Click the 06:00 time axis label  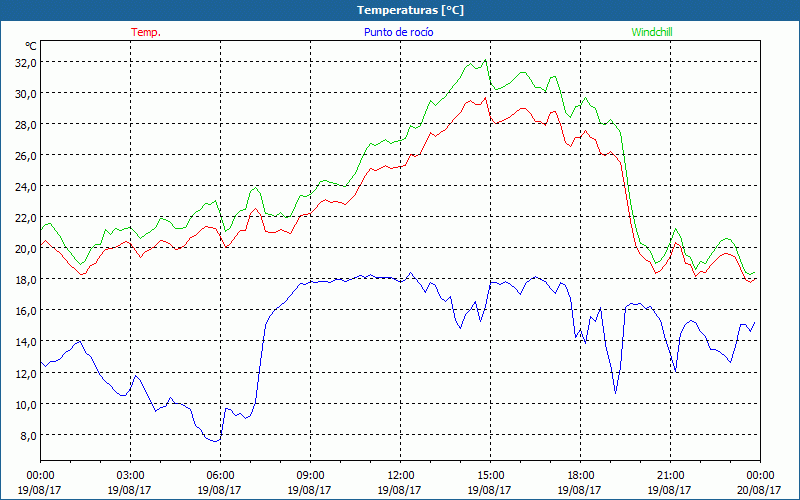220,476
